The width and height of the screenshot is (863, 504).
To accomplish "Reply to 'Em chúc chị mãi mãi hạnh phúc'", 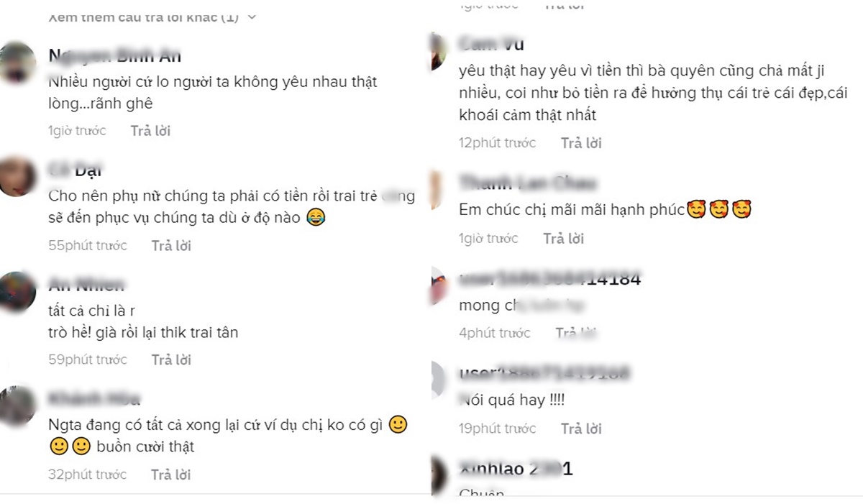I will point(563,238).
